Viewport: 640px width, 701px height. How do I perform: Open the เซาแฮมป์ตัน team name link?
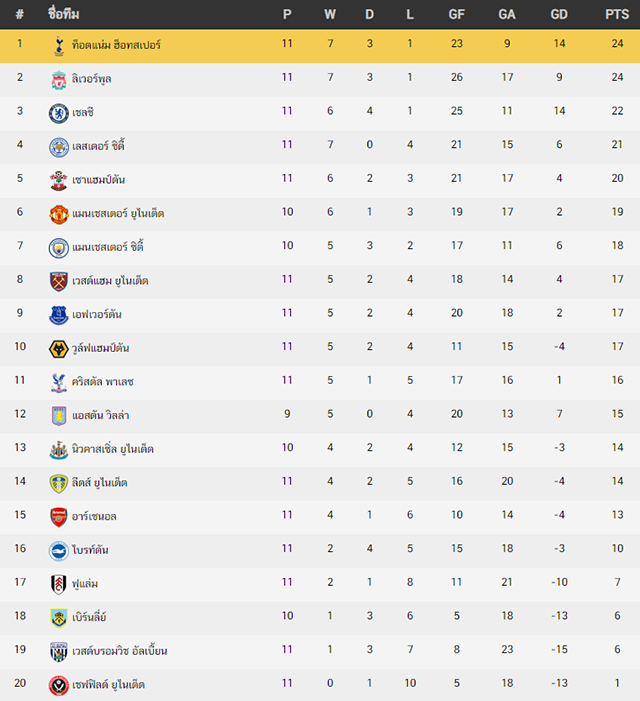point(98,180)
